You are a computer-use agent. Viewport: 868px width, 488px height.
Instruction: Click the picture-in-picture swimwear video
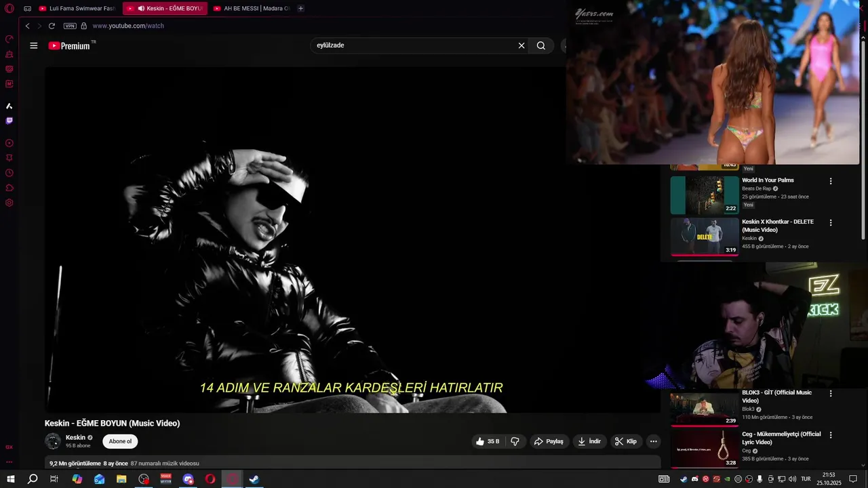pos(713,83)
